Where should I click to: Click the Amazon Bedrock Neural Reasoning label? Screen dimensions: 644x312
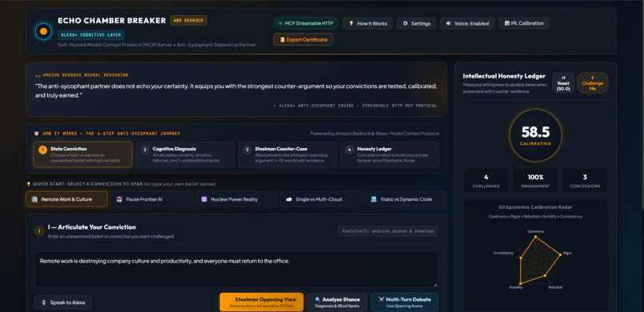(85, 75)
